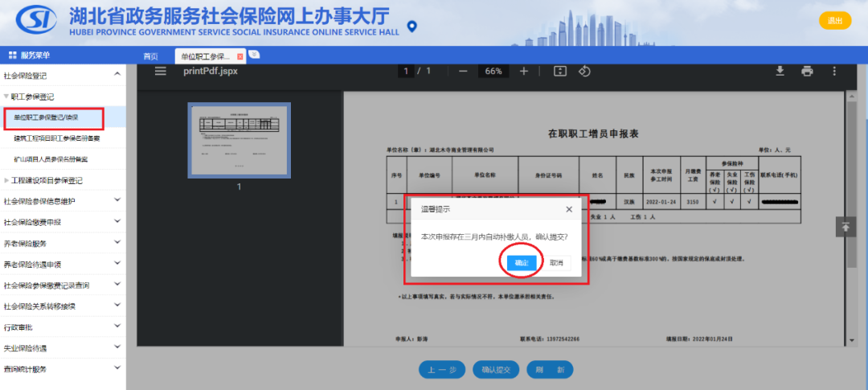Viewport: 868px width, 390px height.
Task: Expand 行政审批 menu
Action: click(117, 326)
